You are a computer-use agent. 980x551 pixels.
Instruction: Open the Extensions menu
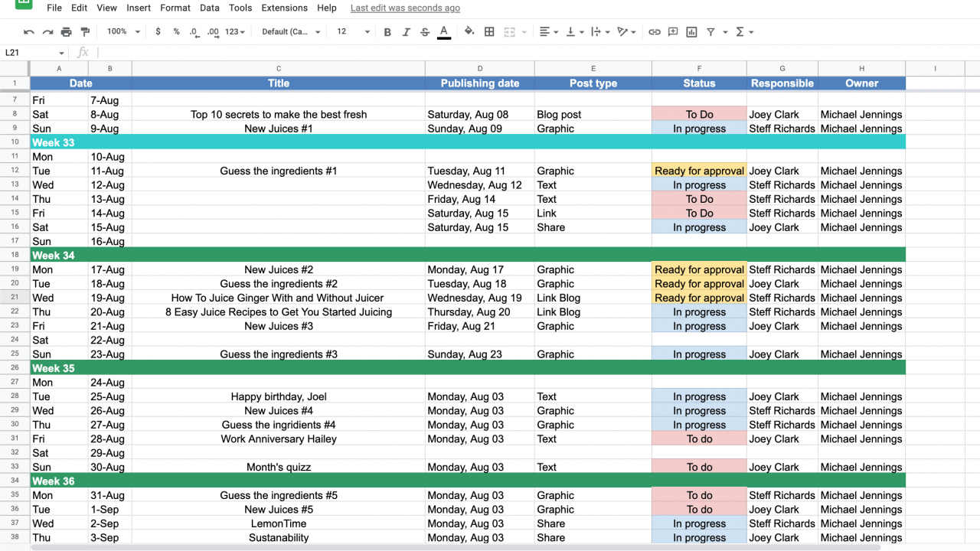tap(284, 8)
